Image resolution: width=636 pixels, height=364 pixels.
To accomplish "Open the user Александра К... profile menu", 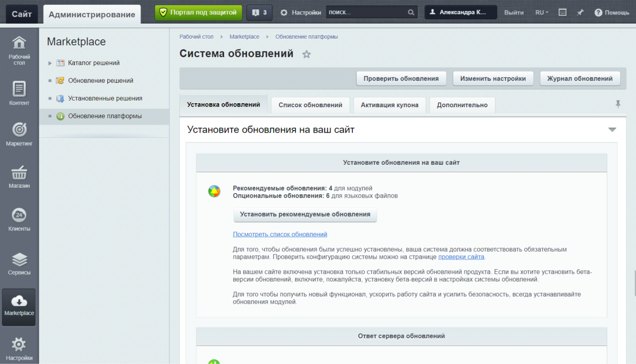I will click(461, 12).
